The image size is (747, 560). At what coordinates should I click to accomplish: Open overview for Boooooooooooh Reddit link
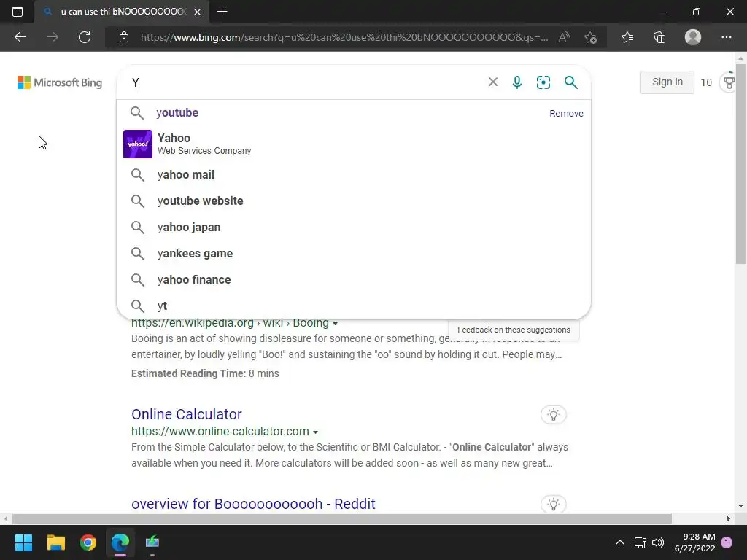(x=253, y=504)
